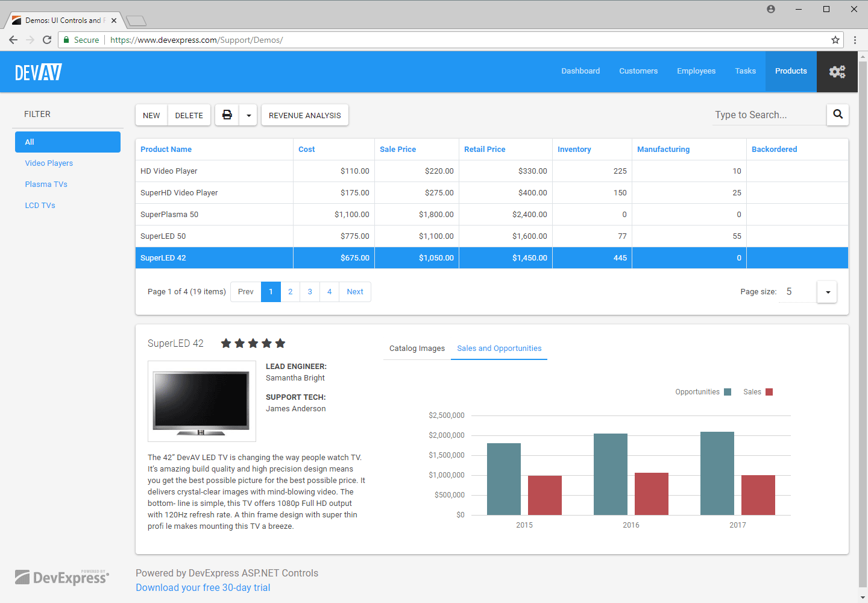Click the REVENUE ANALYSIS button

coord(304,115)
